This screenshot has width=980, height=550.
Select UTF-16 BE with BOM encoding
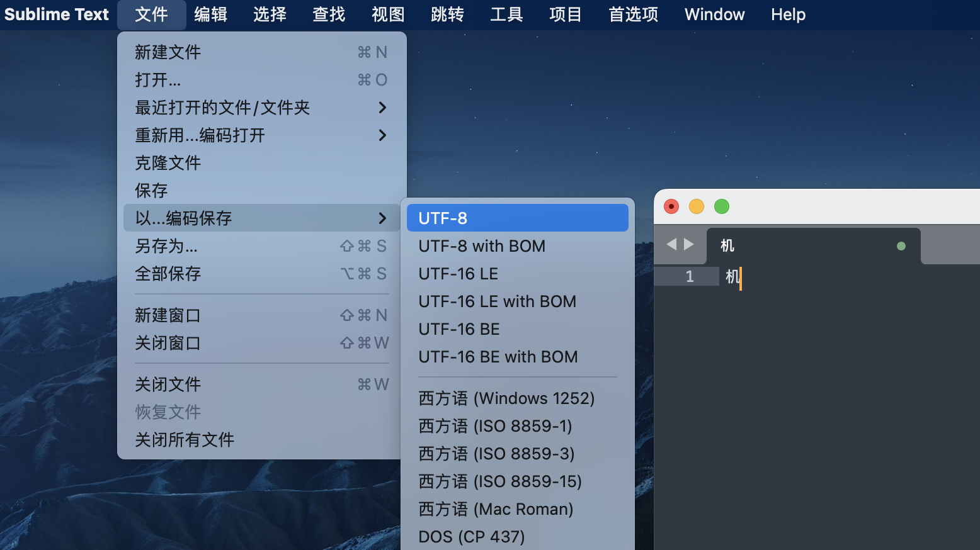pos(518,357)
